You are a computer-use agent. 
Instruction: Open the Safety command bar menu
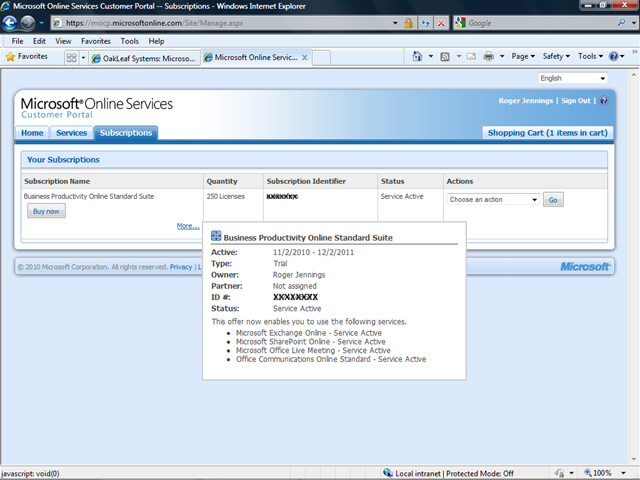(x=556, y=56)
